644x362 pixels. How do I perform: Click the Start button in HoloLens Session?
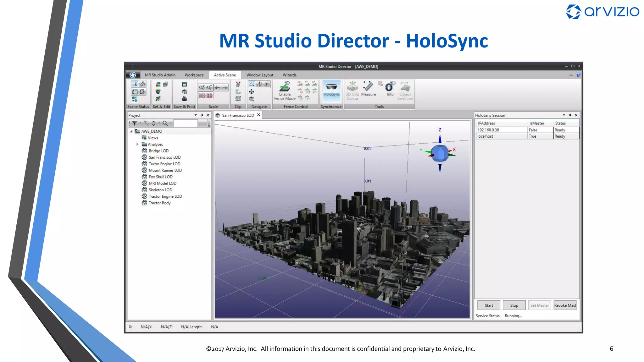click(x=489, y=305)
